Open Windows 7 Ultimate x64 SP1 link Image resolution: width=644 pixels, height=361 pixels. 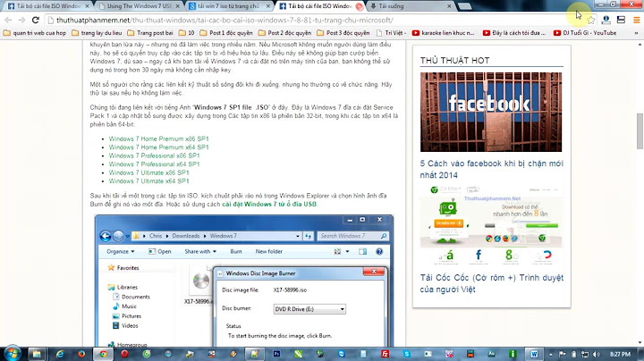148,180
